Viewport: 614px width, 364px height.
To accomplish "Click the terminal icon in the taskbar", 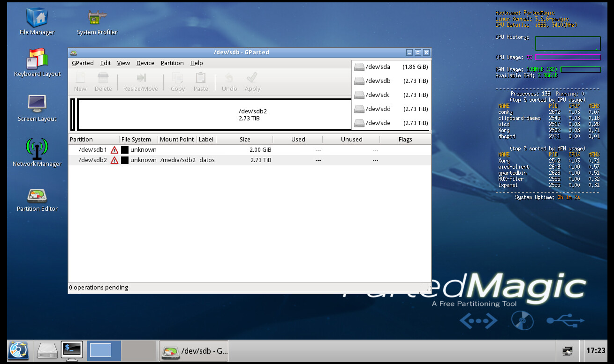I will [x=72, y=350].
